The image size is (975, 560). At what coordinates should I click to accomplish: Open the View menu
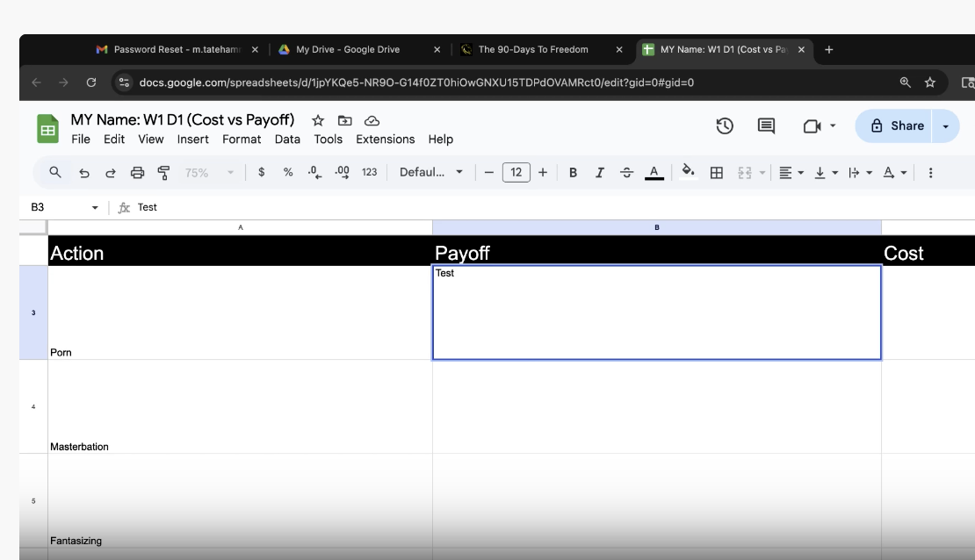(x=150, y=140)
